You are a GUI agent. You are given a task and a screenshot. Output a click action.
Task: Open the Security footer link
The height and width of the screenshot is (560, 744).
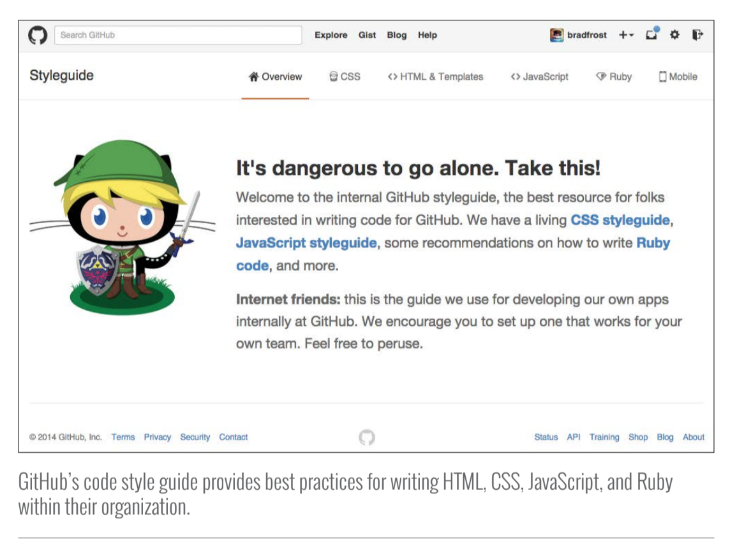click(195, 437)
